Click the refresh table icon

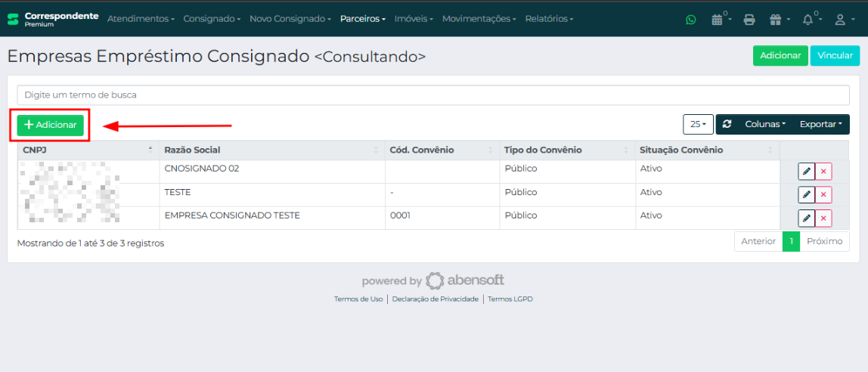point(727,124)
